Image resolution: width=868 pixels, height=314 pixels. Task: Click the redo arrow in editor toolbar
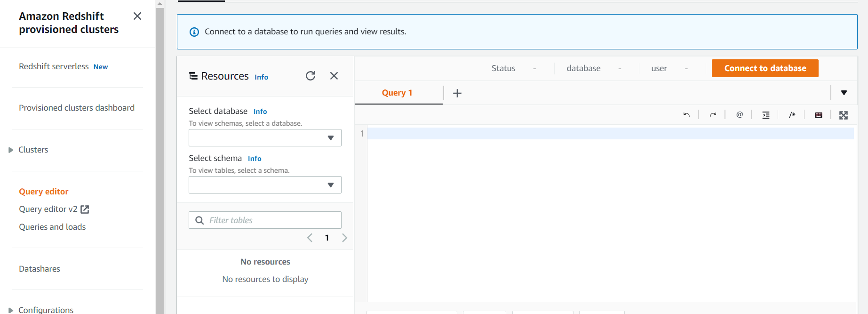tap(713, 115)
